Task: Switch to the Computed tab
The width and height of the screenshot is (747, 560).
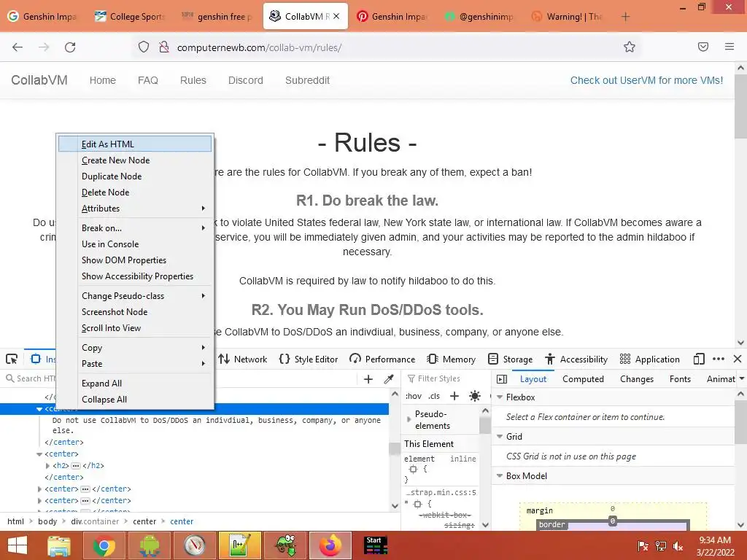Action: [x=583, y=379]
